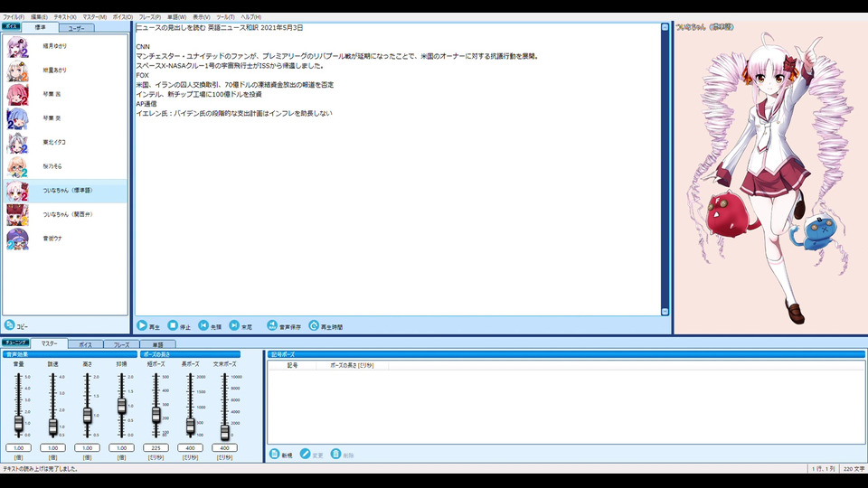The image size is (868, 488).
Task: Copy the voice preset with コピー
Action: (16, 325)
